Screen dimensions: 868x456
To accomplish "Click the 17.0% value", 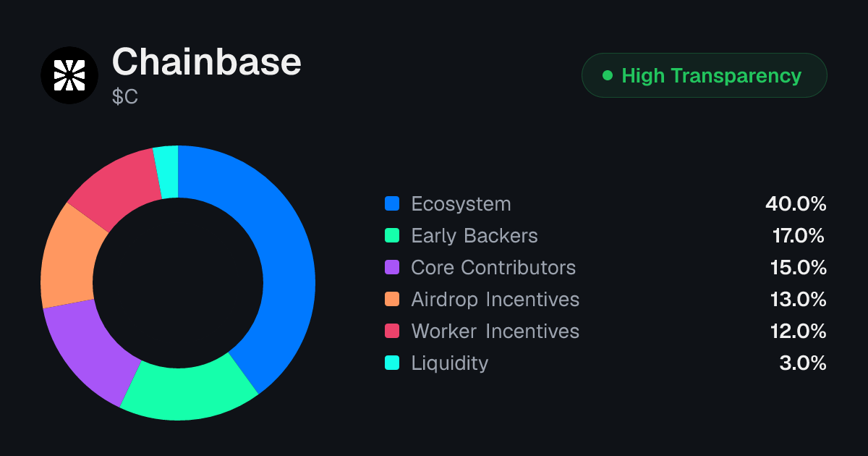I will coord(799,236).
